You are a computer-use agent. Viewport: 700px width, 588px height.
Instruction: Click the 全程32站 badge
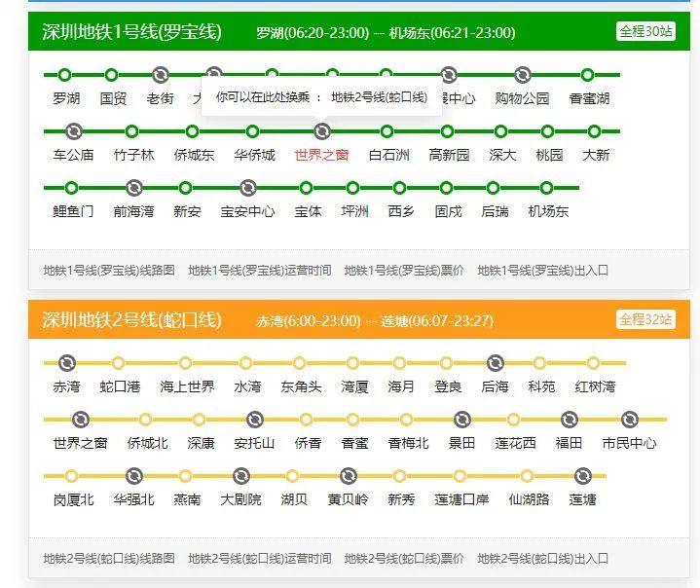pyautogui.click(x=645, y=319)
